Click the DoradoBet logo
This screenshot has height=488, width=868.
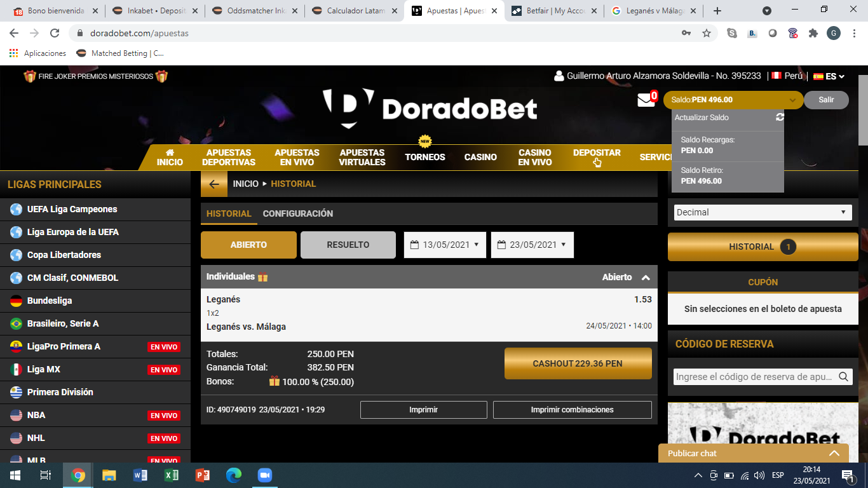[x=430, y=108]
